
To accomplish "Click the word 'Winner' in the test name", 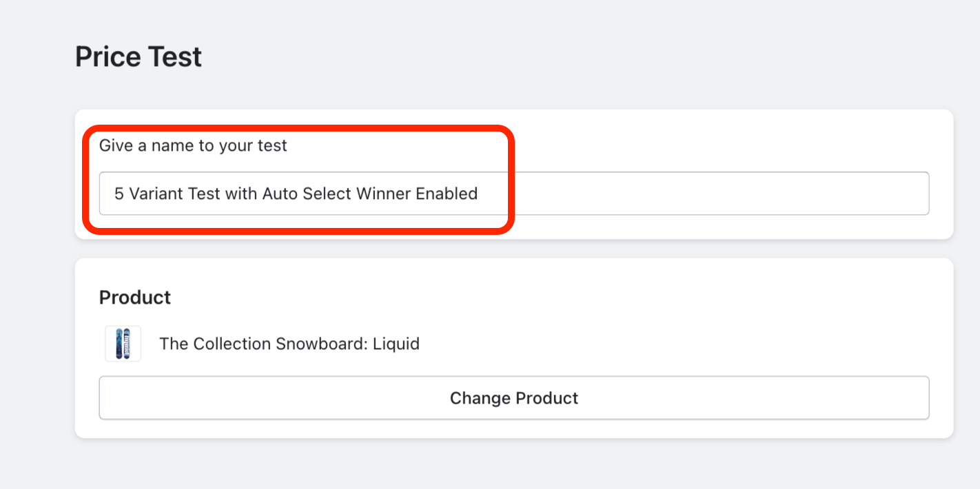I will tap(383, 194).
